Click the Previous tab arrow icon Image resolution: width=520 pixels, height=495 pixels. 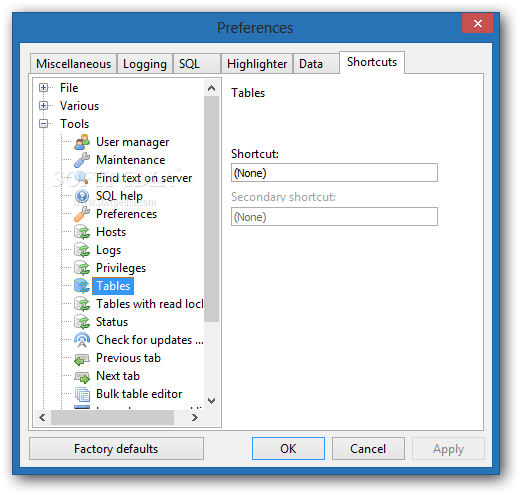[x=82, y=358]
